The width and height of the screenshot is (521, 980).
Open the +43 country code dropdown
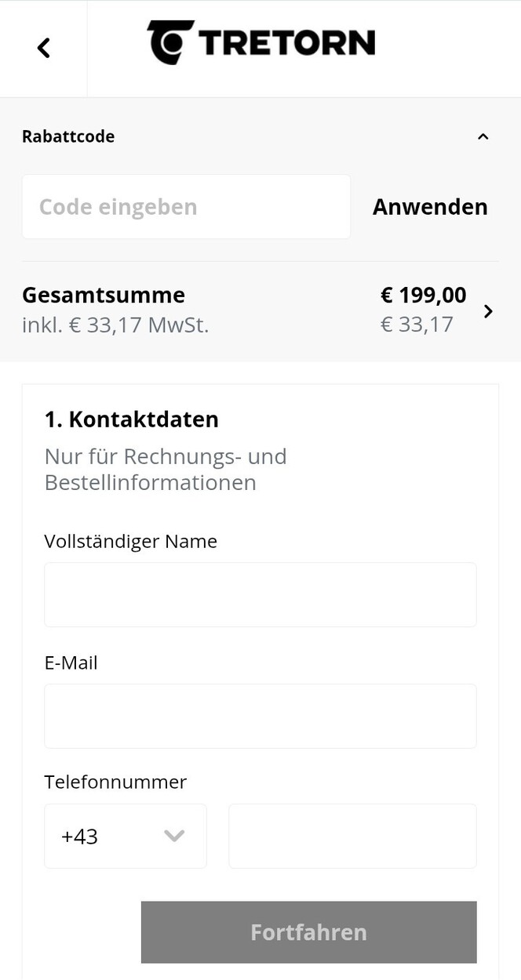(126, 837)
